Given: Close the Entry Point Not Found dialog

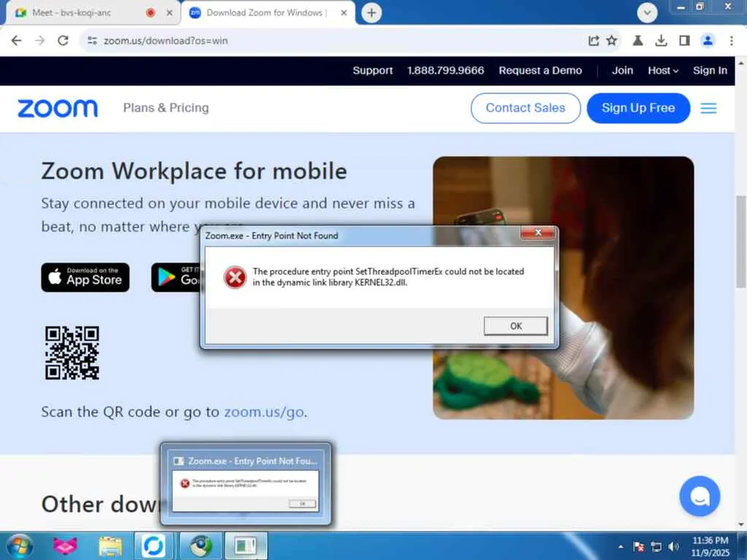Looking at the screenshot, I should click(x=538, y=233).
